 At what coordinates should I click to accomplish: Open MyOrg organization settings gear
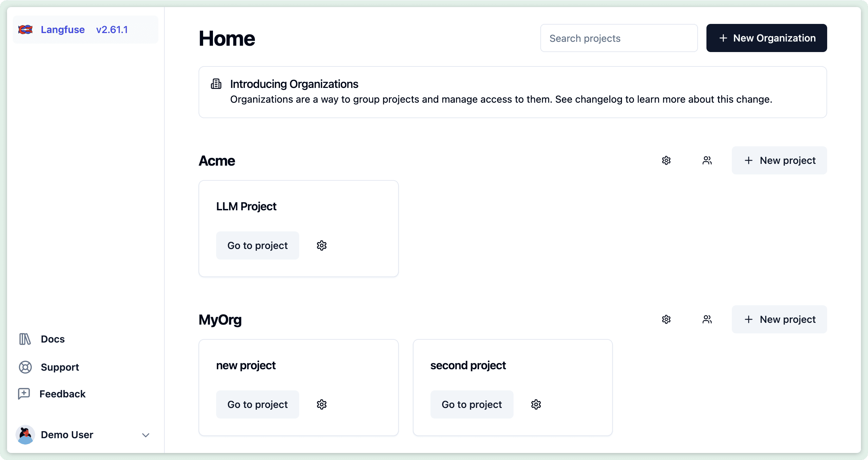(x=666, y=319)
